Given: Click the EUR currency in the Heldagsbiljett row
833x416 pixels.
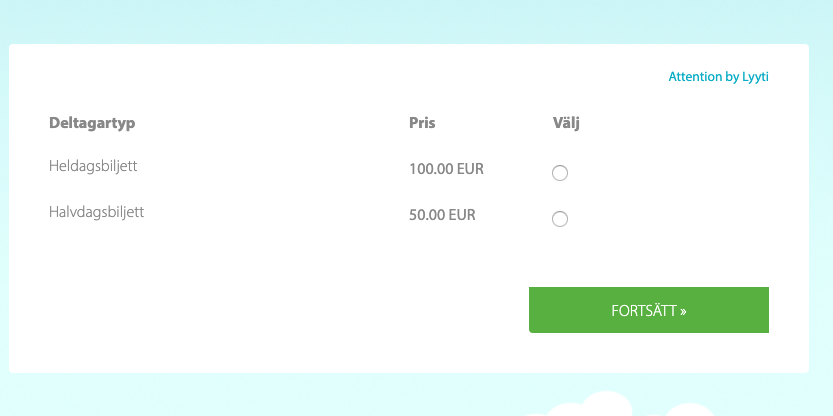Looking at the screenshot, I should tap(470, 169).
